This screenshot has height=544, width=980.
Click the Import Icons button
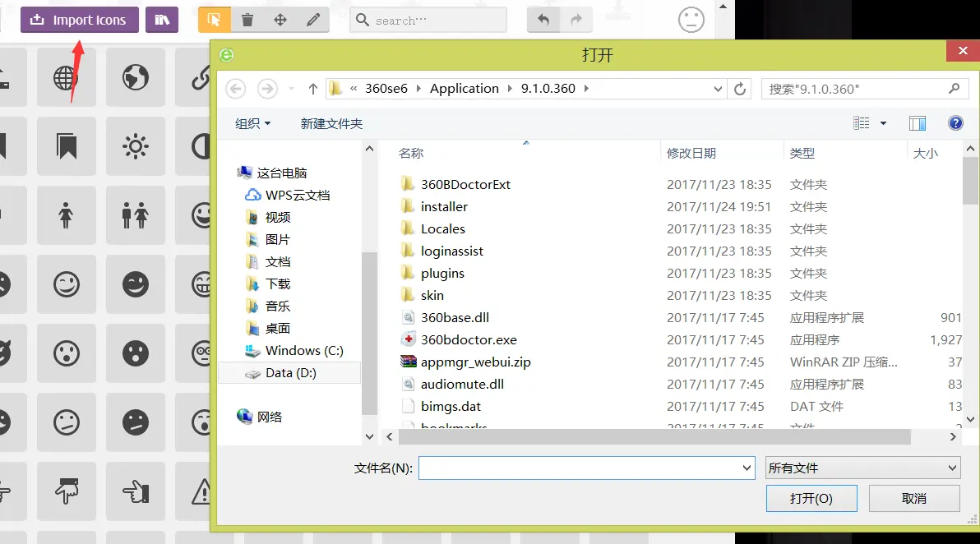[x=80, y=20]
